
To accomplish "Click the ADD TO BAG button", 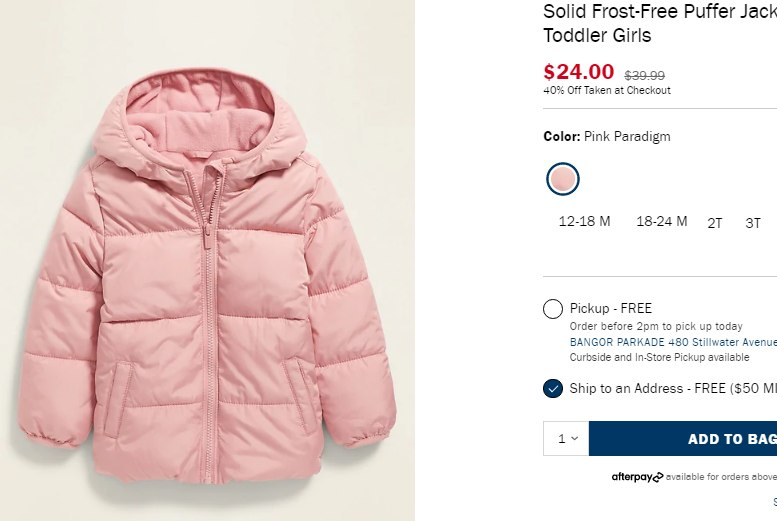I will pos(690,438).
